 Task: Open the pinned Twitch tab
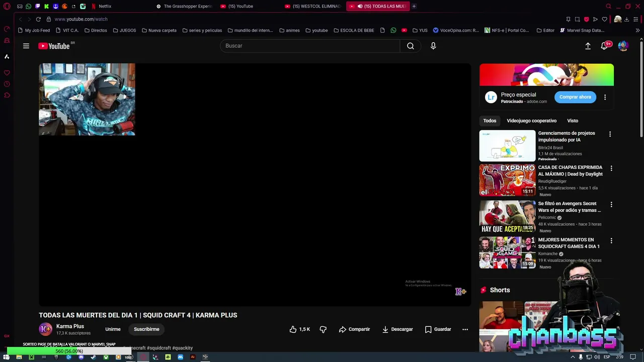37,6
